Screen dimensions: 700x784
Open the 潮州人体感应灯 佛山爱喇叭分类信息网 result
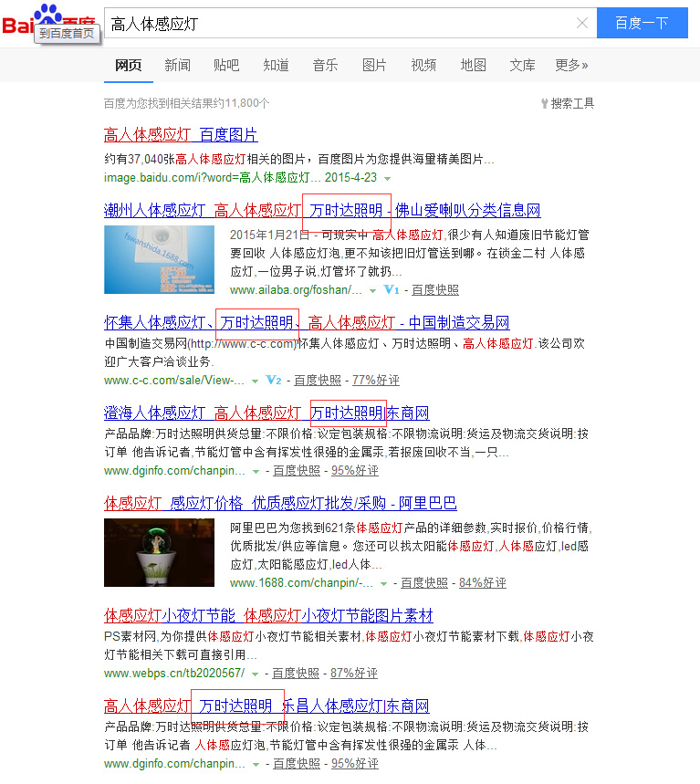point(322,211)
